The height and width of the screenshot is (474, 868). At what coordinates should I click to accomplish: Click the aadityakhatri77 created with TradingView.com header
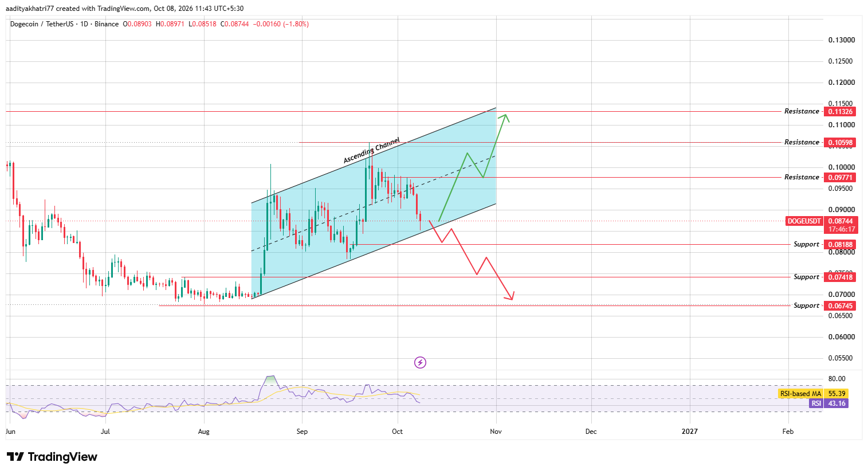pos(124,9)
